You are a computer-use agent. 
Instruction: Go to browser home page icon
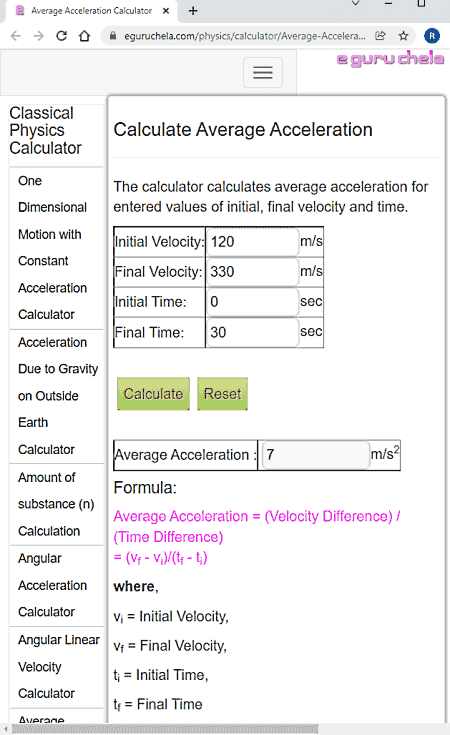click(x=84, y=36)
